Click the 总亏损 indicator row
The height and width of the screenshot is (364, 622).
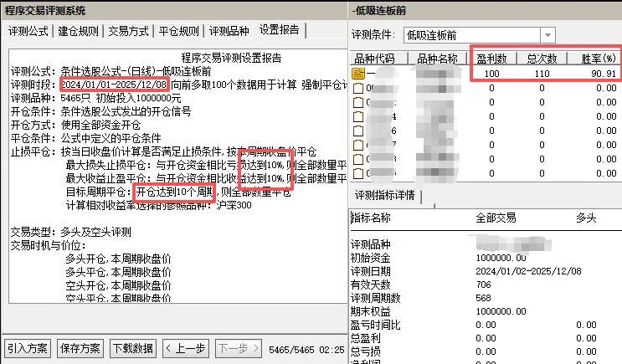click(486, 351)
